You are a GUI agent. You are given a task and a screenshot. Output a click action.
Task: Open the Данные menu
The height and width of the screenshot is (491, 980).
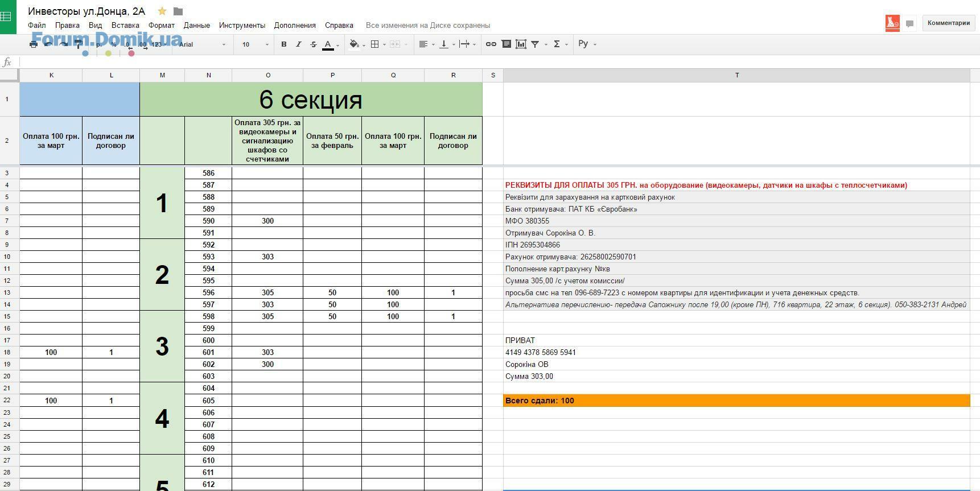(196, 26)
